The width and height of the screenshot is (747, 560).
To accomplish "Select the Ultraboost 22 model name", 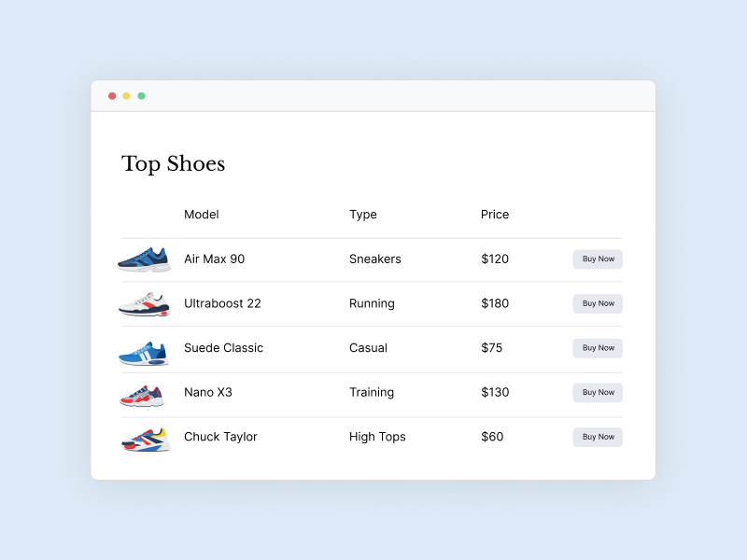I will 222,303.
